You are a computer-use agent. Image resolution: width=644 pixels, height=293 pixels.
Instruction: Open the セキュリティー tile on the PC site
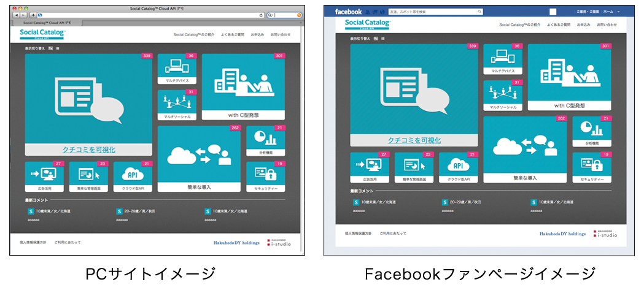[265, 177]
